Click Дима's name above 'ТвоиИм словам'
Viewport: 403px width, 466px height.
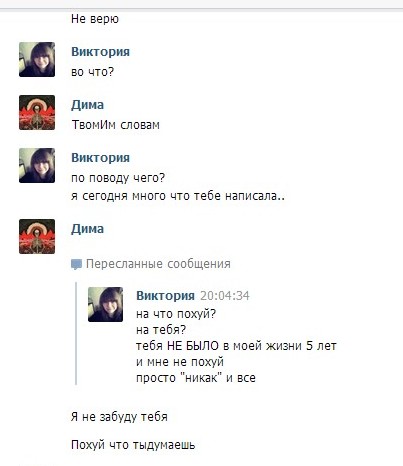87,105
